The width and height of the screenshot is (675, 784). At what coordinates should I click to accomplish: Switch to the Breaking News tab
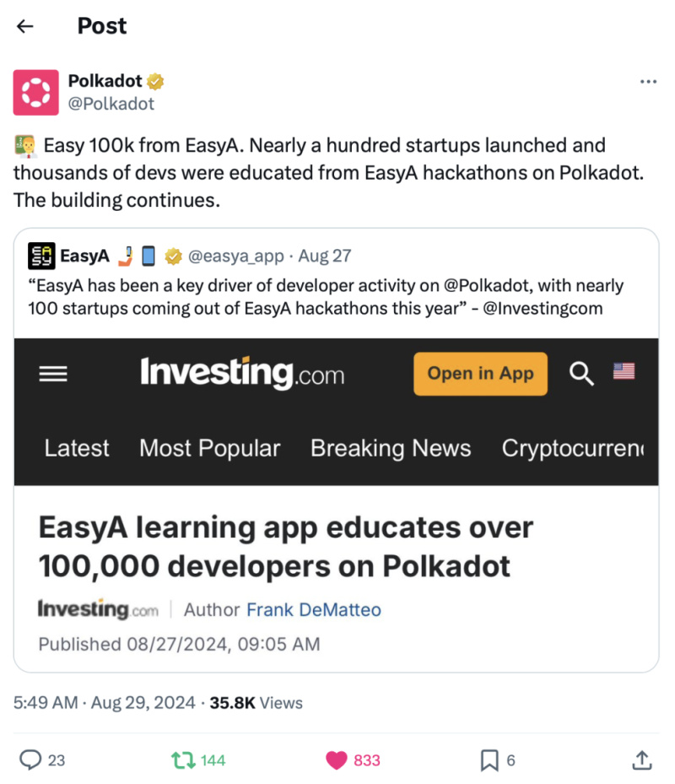pos(391,448)
